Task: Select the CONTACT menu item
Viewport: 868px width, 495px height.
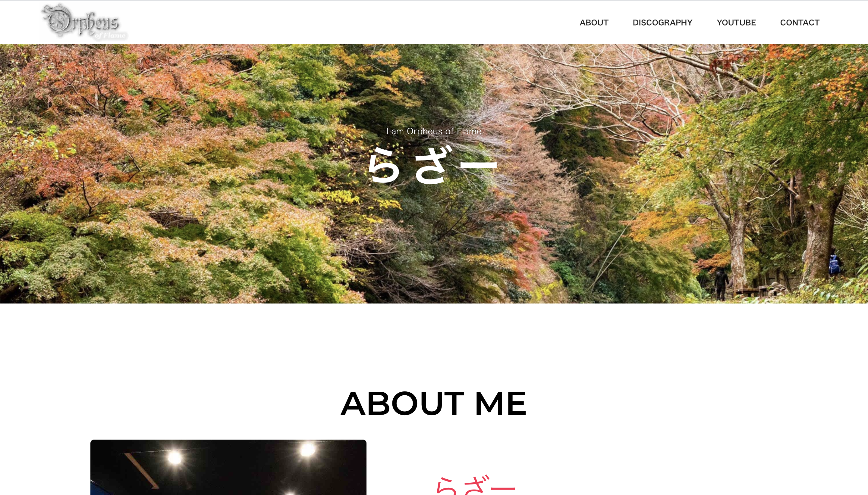Action: pyautogui.click(x=799, y=23)
